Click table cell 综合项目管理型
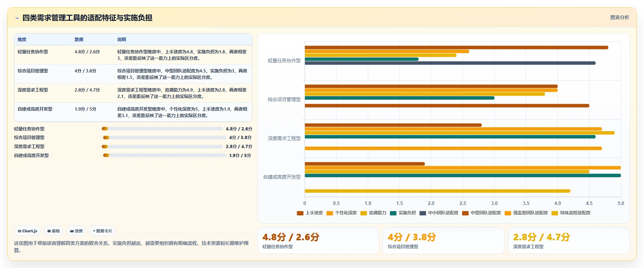 tap(33, 71)
